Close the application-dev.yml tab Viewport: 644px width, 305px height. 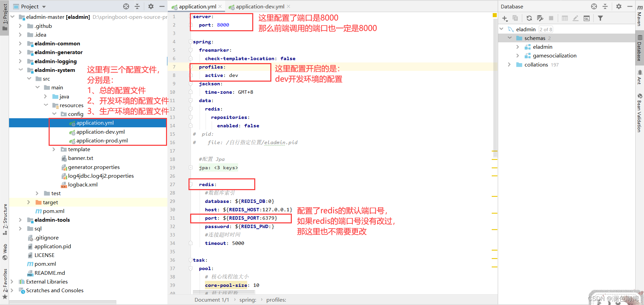click(288, 6)
